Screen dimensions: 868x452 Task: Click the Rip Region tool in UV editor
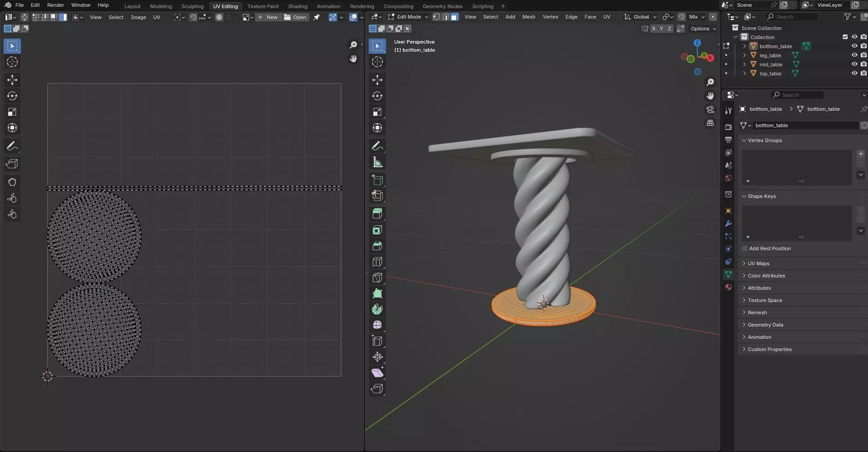click(12, 164)
